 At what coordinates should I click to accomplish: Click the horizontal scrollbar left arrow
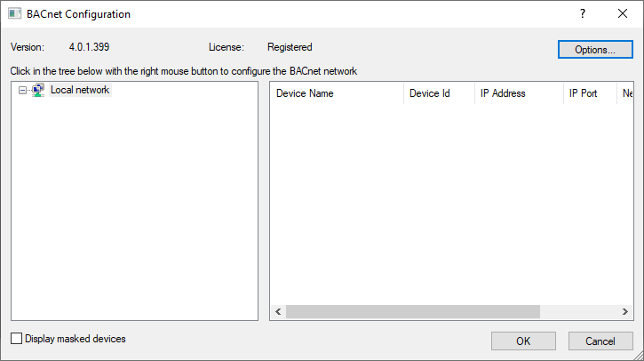278,311
